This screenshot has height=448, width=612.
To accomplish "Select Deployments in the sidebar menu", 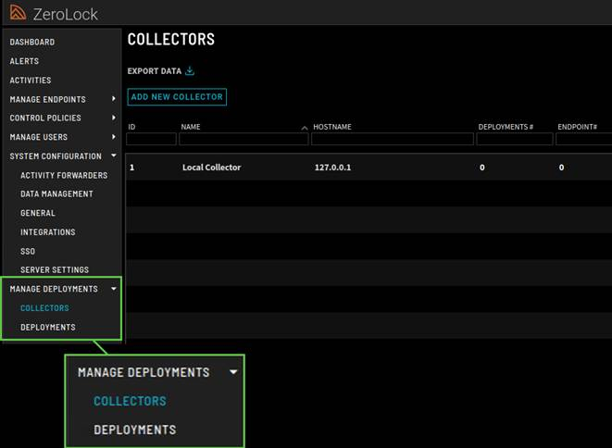I will click(48, 327).
